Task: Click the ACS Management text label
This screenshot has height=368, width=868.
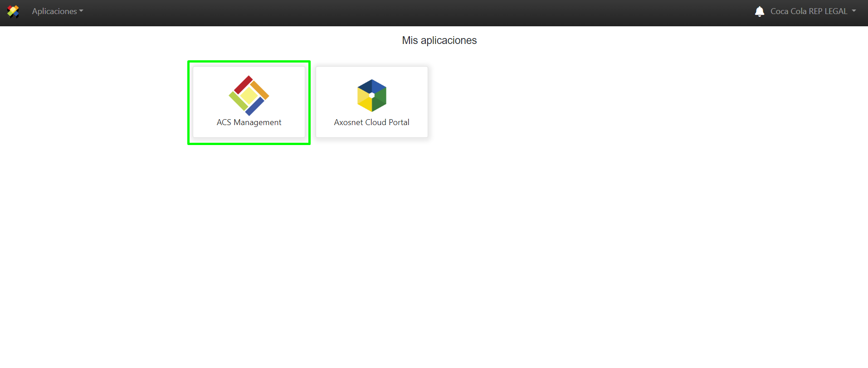Action: click(x=249, y=122)
